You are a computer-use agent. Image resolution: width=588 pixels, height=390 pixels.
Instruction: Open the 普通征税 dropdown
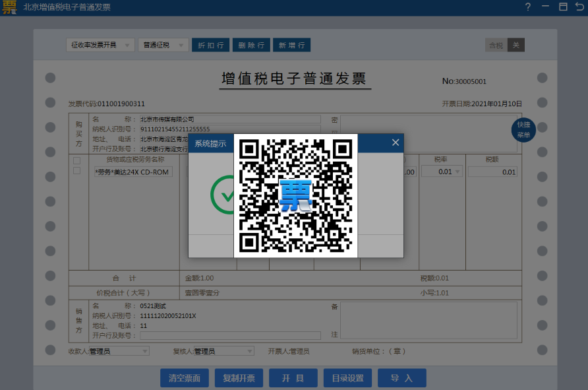pyautogui.click(x=163, y=45)
